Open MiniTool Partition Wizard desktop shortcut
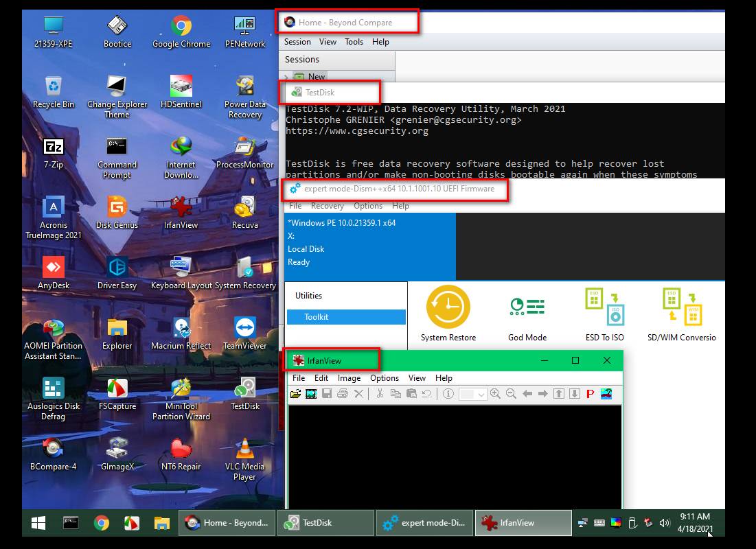Image resolution: width=756 pixels, height=549 pixels. 181,399
